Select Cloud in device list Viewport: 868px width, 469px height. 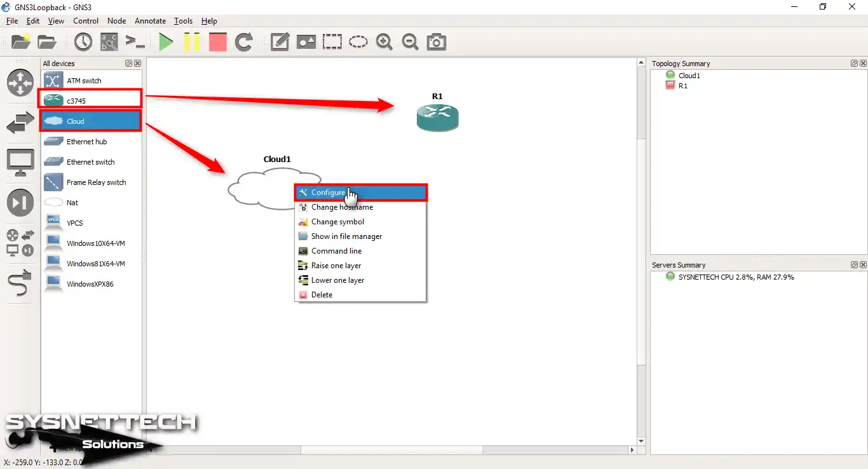coord(91,121)
